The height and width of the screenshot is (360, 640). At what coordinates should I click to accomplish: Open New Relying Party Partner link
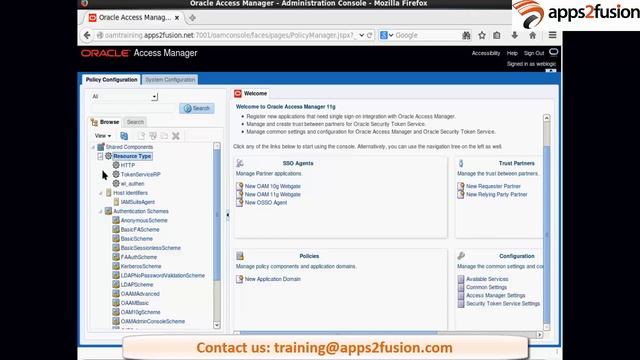[497, 194]
